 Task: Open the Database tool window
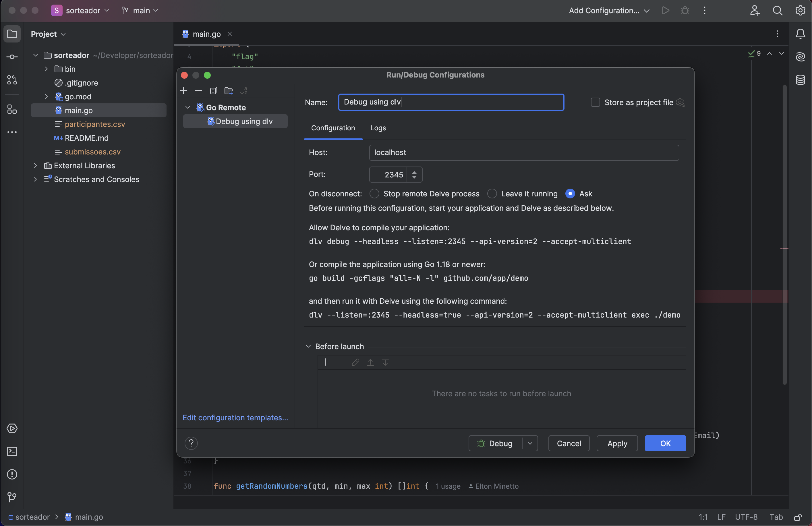800,80
